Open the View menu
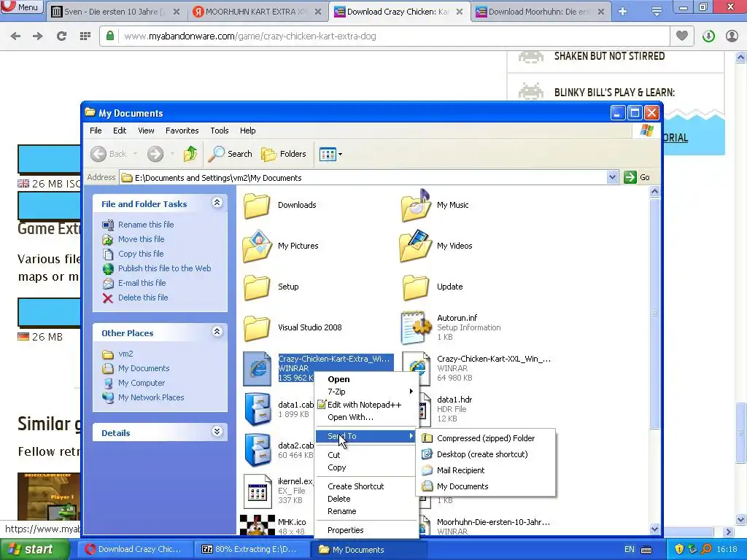 coord(146,131)
